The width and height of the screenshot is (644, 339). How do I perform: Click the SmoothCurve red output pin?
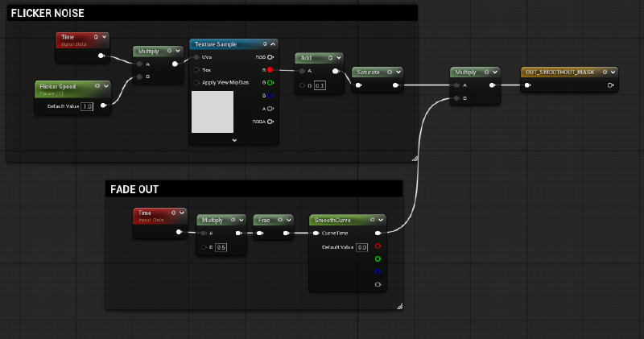click(x=378, y=246)
